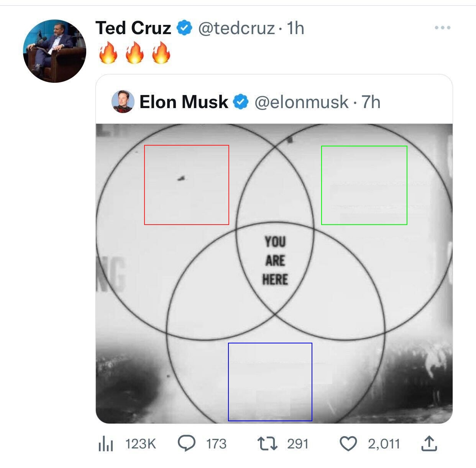This screenshot has width=476, height=468.
Task: Click Elon Musk's verified checkmark badge
Action: [241, 102]
